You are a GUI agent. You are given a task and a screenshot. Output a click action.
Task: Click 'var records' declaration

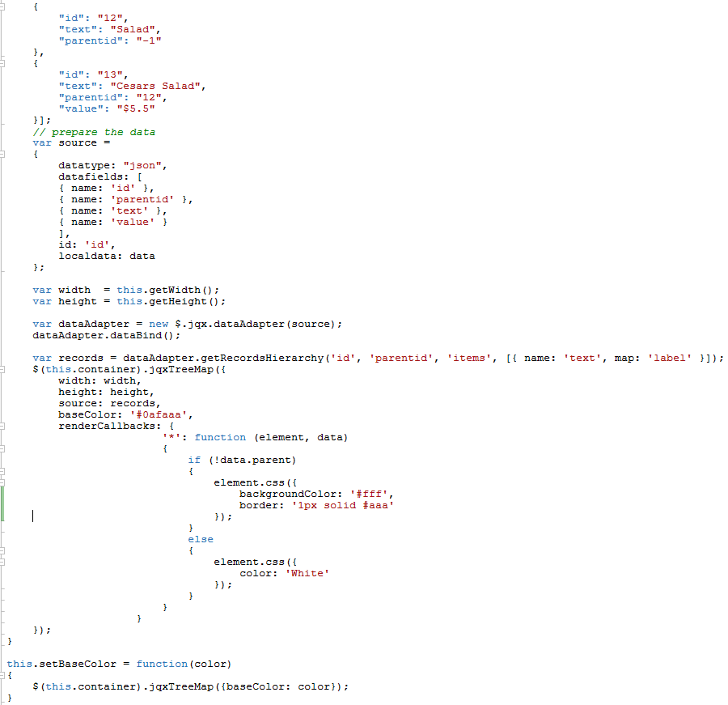click(x=68, y=358)
